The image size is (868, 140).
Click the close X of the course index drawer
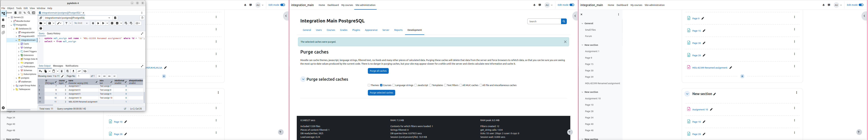point(582,15)
